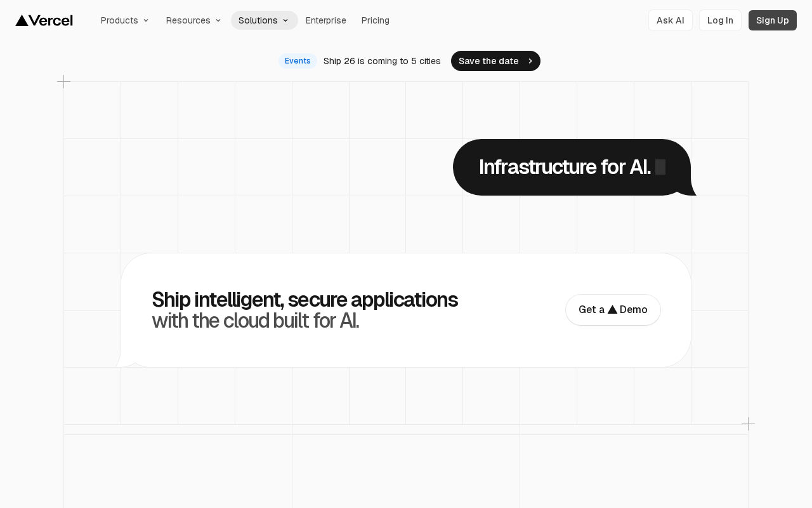Click the Ship intelligent, secure applications heading

(x=304, y=299)
